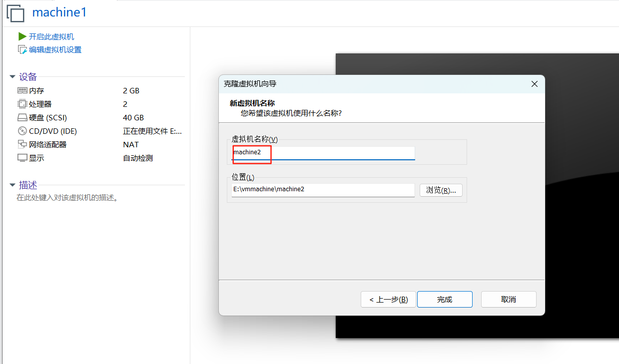Focus the virtual machine name field
Viewport: 619px width, 364px height.
(323, 153)
